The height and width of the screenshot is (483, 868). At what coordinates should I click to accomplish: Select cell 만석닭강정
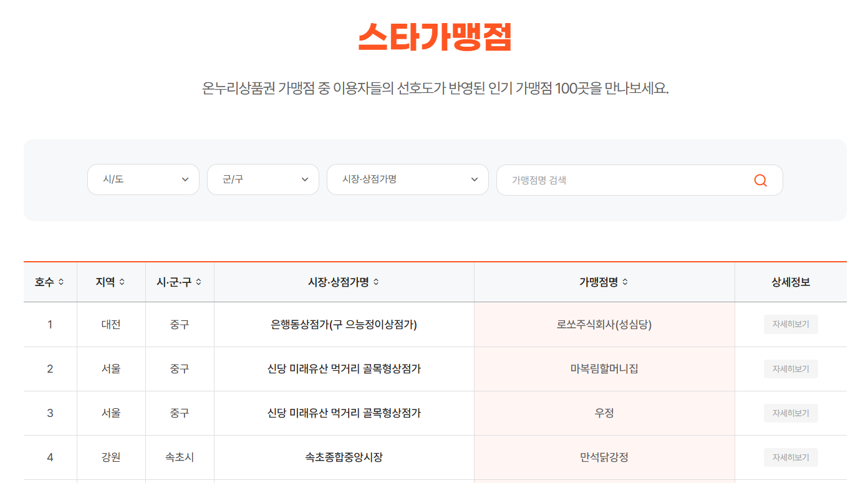(604, 457)
